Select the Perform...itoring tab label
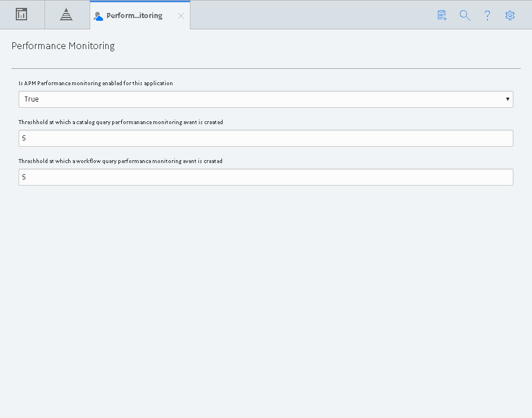The height and width of the screenshot is (418, 532). [134, 16]
